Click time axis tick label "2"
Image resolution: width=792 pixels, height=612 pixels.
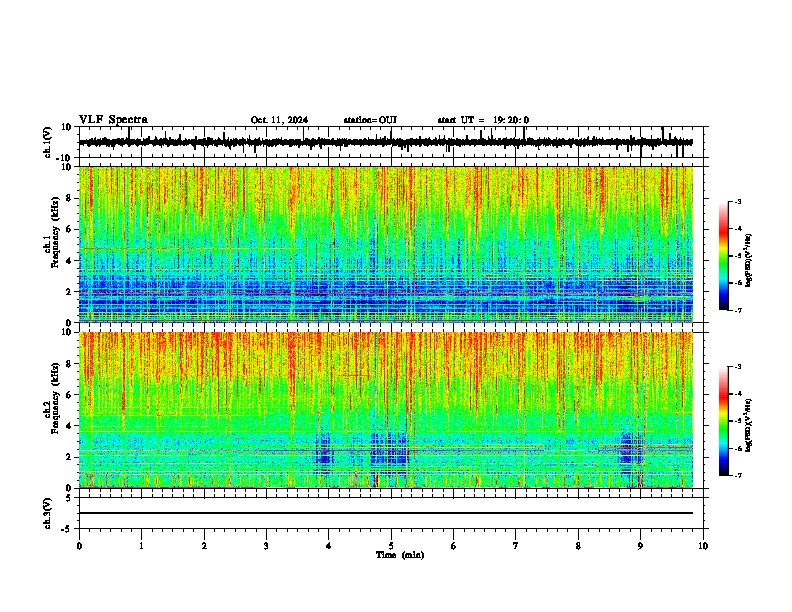tap(204, 546)
